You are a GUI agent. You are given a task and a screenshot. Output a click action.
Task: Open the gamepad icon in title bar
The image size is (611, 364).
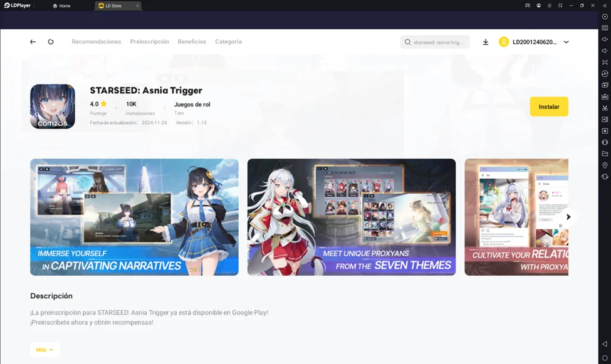pyautogui.click(x=527, y=6)
